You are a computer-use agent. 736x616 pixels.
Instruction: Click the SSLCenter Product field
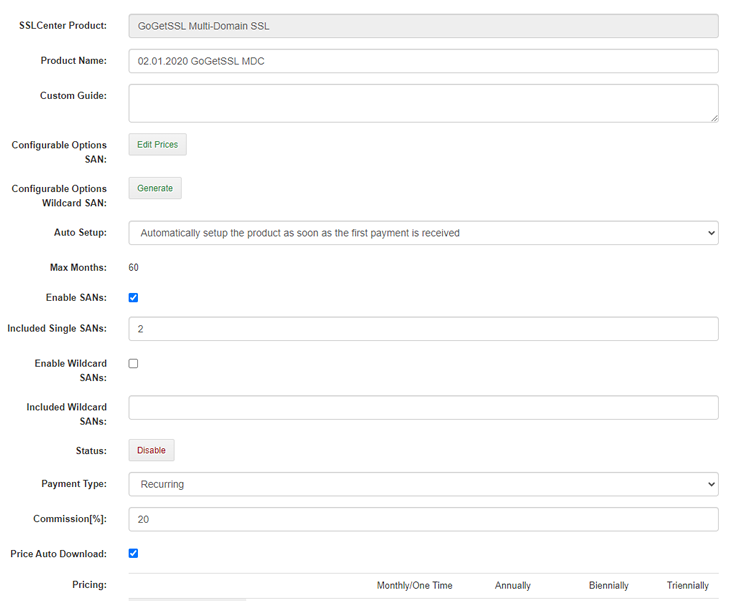pos(423,26)
